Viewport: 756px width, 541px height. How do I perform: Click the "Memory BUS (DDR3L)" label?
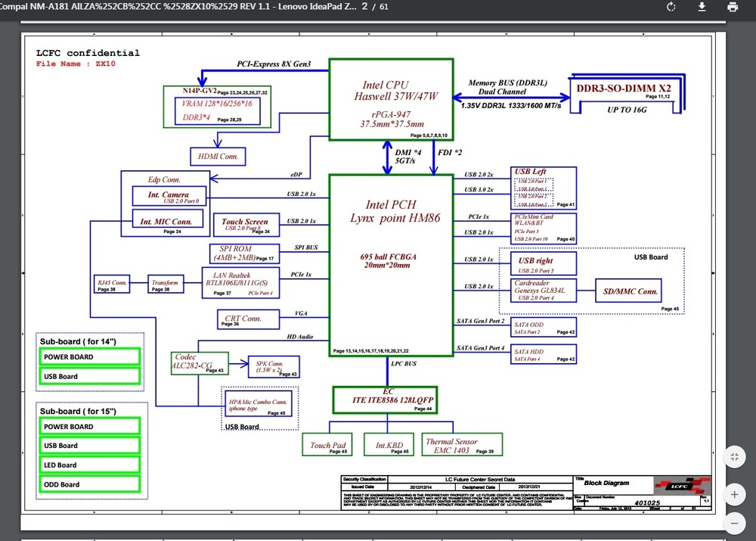(508, 83)
